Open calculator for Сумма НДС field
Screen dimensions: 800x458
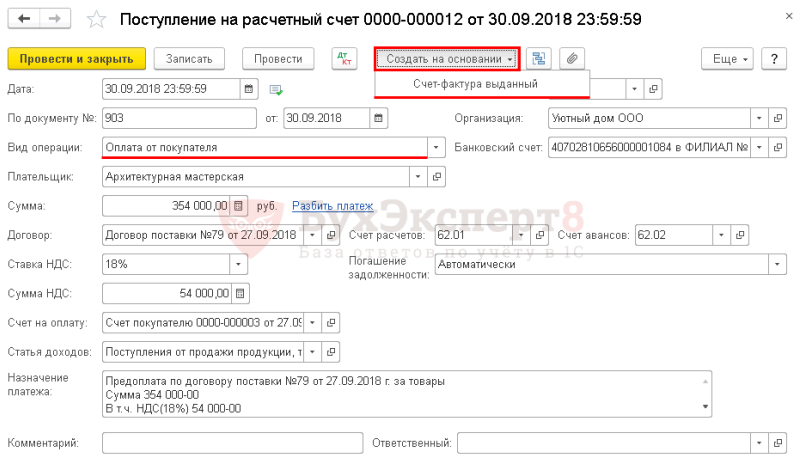[x=240, y=294]
